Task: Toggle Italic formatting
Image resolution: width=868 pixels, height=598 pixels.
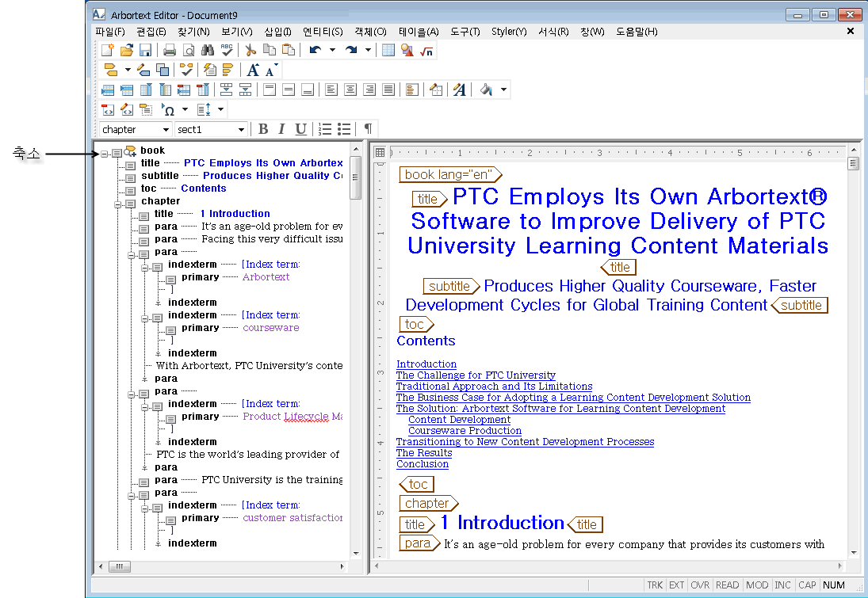Action: click(281, 129)
